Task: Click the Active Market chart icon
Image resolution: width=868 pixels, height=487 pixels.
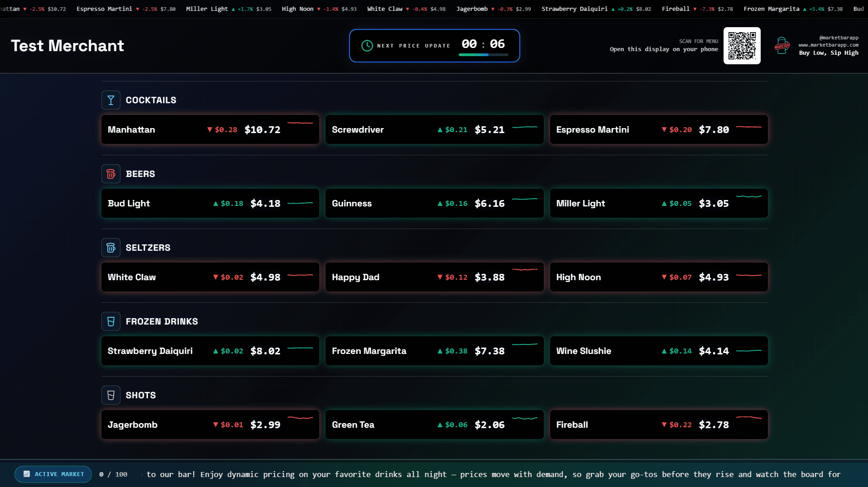Action: coord(27,474)
